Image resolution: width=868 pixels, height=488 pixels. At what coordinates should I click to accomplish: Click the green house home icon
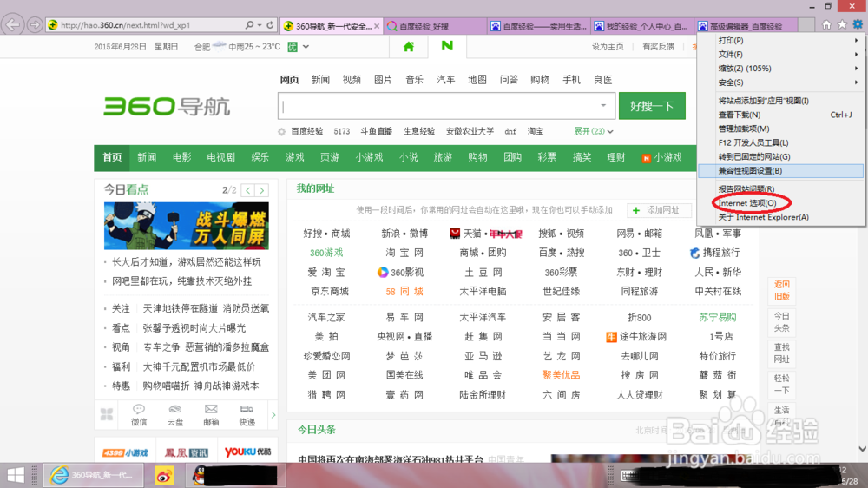click(409, 47)
